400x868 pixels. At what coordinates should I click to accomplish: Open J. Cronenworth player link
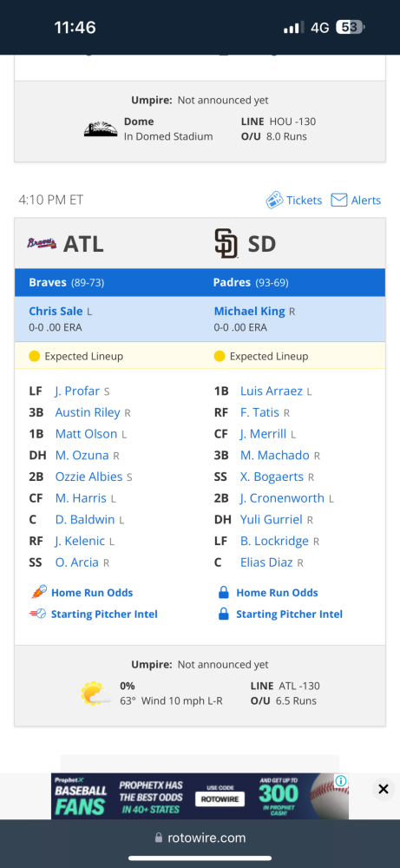click(x=282, y=498)
